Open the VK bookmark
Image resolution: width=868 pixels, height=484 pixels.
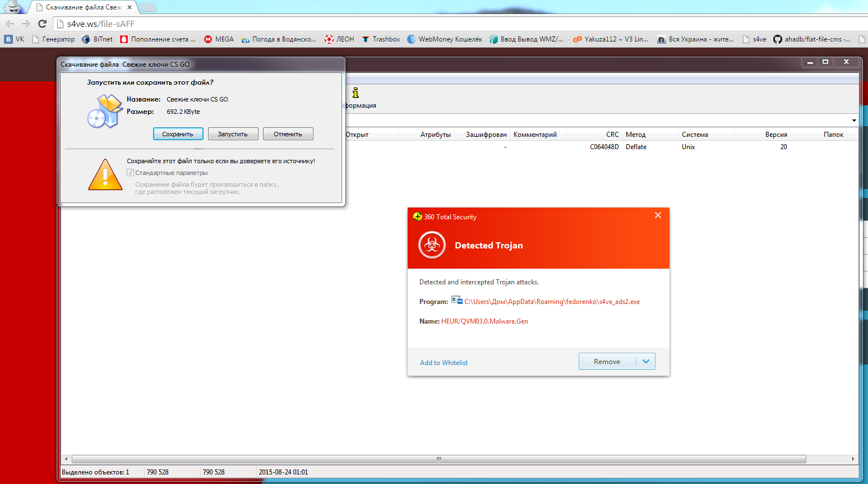click(15, 39)
